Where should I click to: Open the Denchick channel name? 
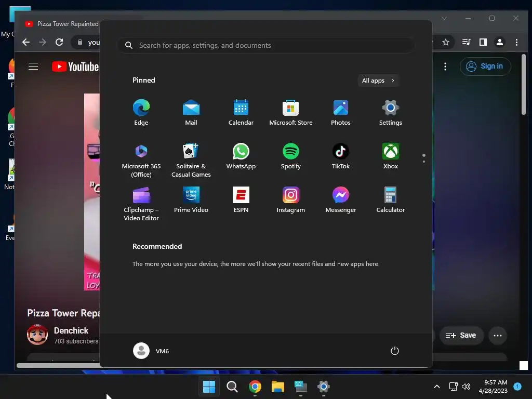[x=71, y=330]
